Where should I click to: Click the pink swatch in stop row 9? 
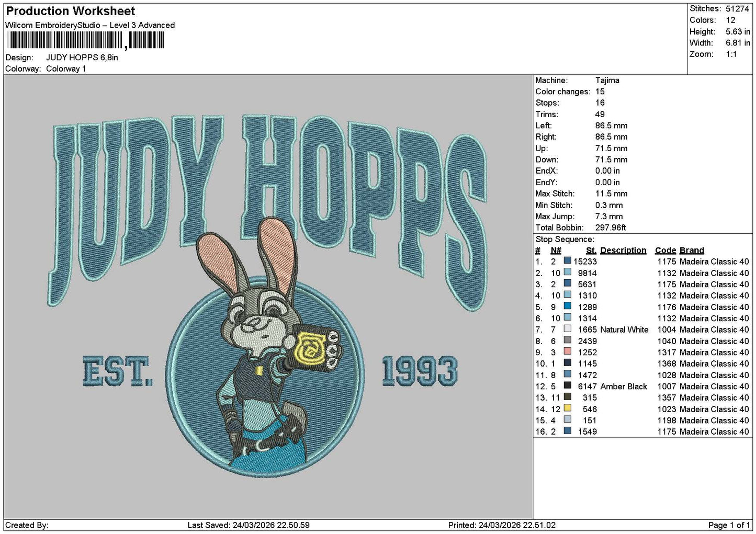[x=567, y=351]
